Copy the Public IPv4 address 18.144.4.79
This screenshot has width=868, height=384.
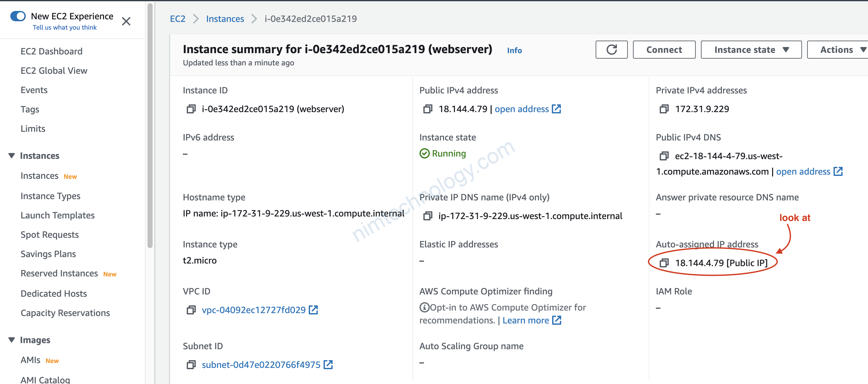point(427,109)
